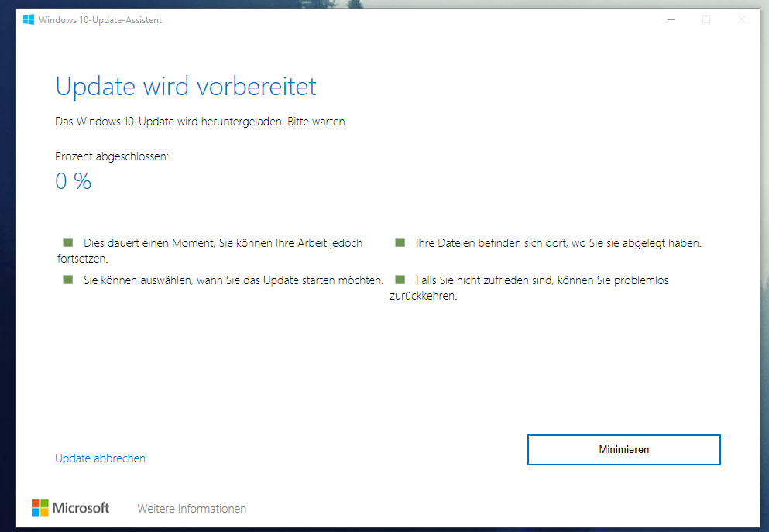
Task: Click green bullet beside 'Falls Sie nicht zufrieden'
Action: point(400,280)
